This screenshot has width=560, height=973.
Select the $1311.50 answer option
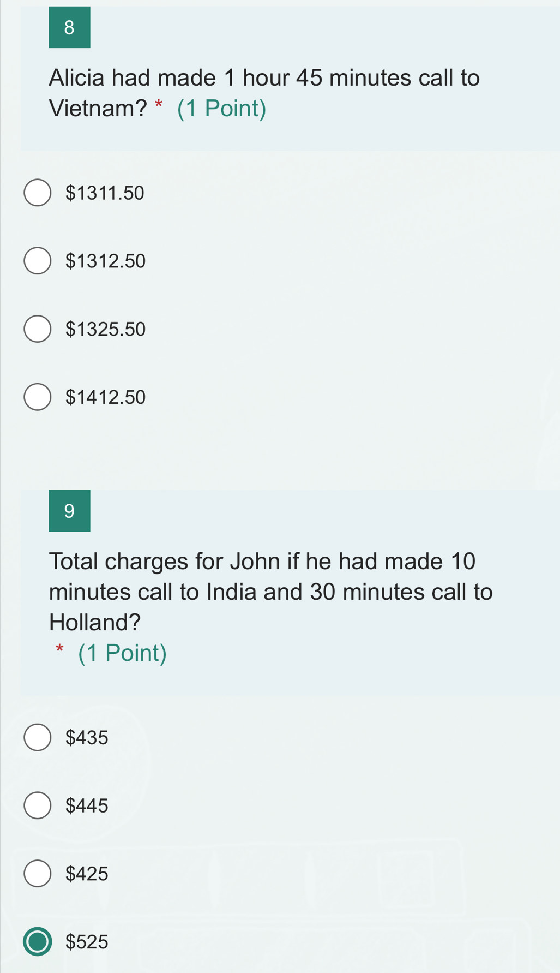pos(37,192)
